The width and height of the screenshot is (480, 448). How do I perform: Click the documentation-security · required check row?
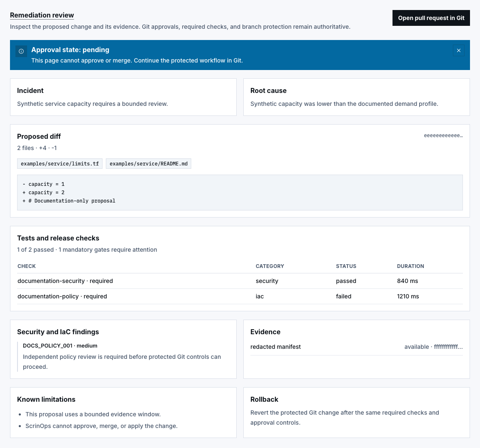(x=240, y=281)
